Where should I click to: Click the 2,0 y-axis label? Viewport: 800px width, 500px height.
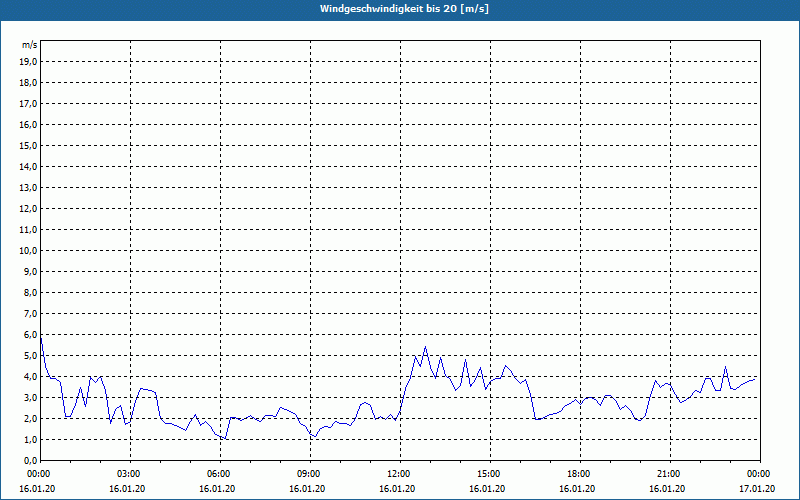[x=30, y=418]
